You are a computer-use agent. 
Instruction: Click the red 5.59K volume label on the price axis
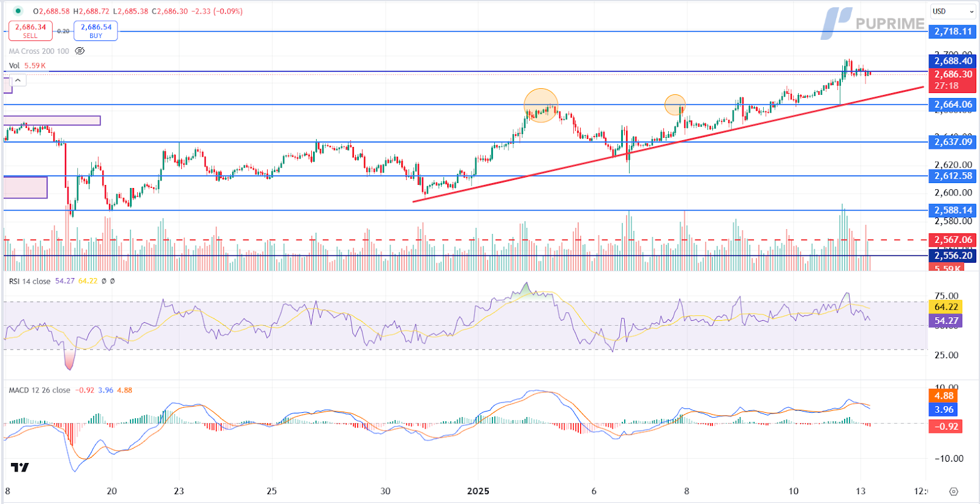click(946, 268)
